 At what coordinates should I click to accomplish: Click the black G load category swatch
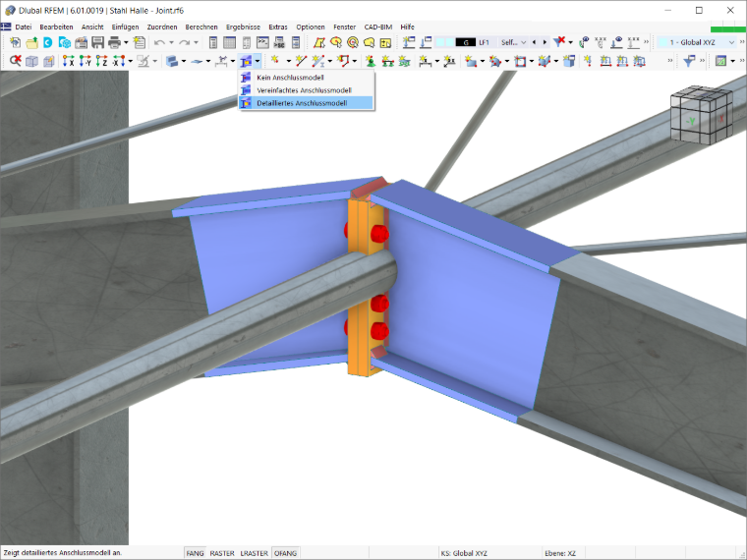point(466,42)
